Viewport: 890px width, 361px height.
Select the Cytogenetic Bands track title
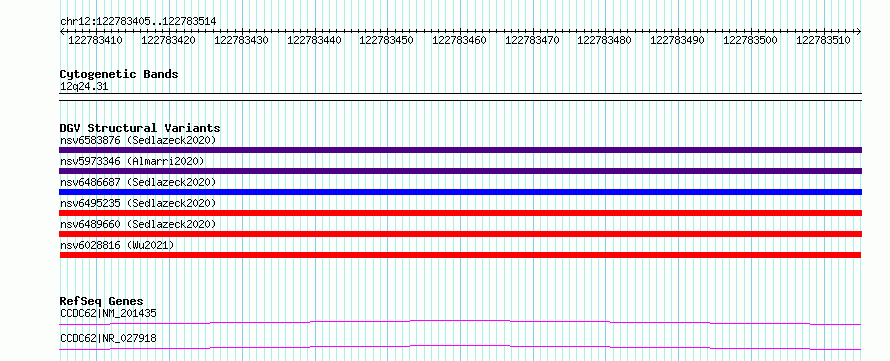tap(119, 74)
